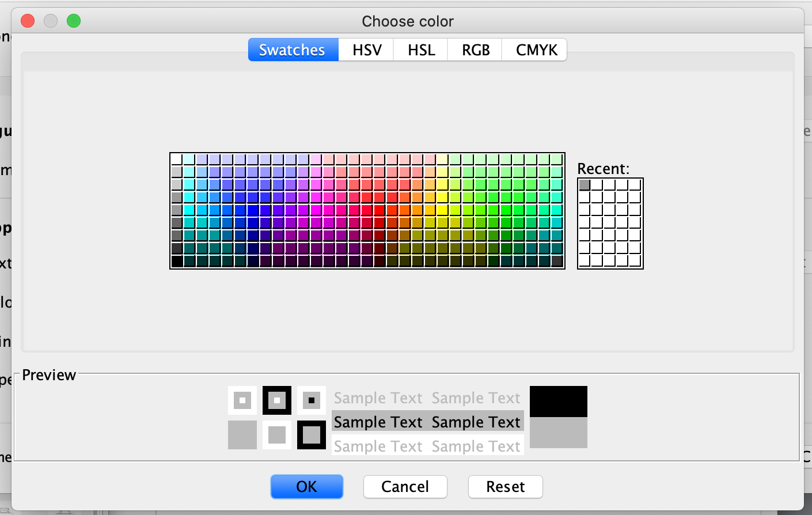Select the Swatches tab
Image resolution: width=812 pixels, height=515 pixels.
(x=293, y=50)
